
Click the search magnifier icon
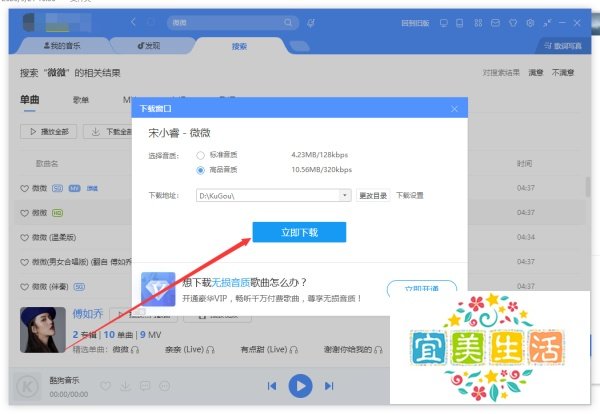(288, 23)
